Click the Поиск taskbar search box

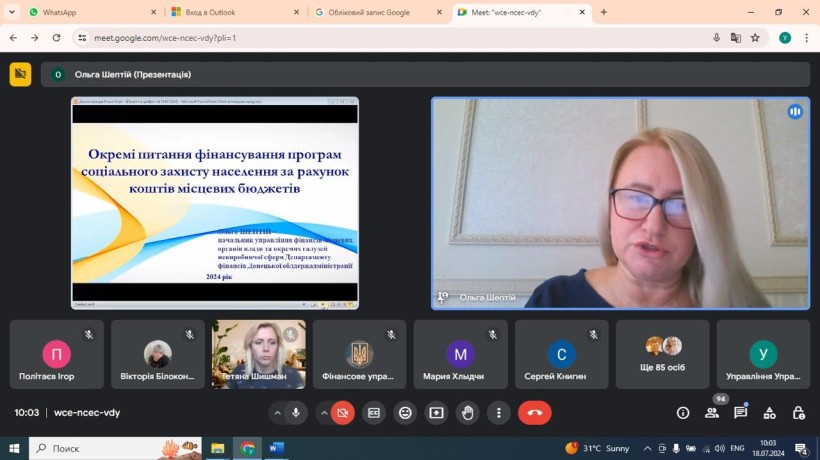(115, 448)
